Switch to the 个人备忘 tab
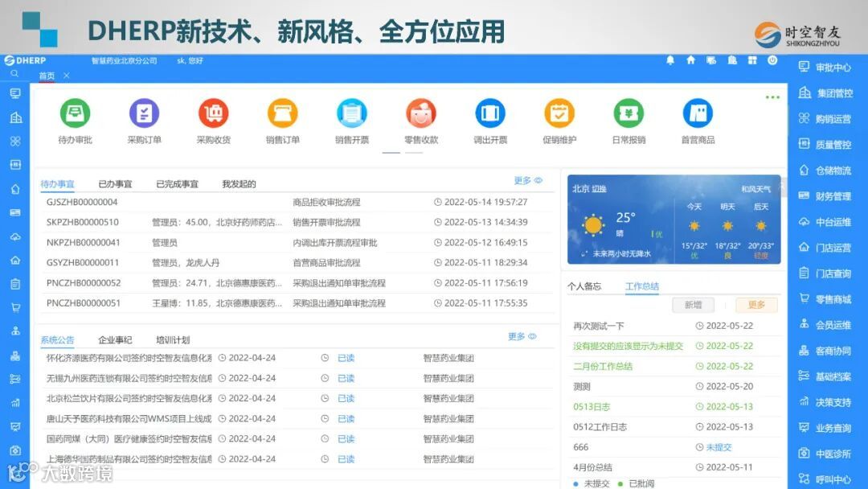This screenshot has width=868, height=489. 584,286
